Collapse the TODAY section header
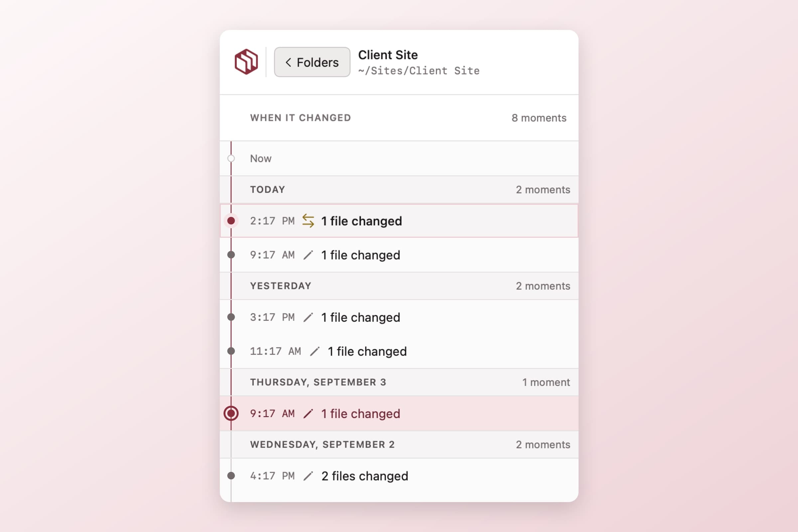Image resolution: width=798 pixels, height=532 pixels. click(399, 190)
